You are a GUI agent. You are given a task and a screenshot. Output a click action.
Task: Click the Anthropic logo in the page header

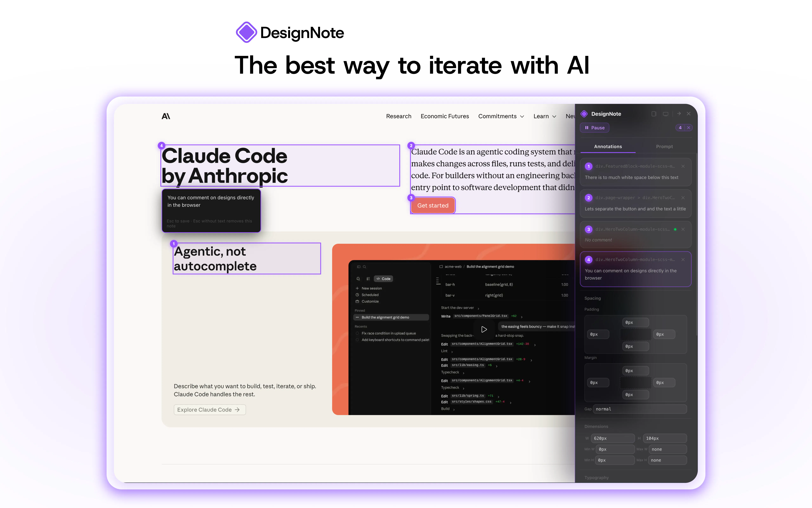(166, 116)
